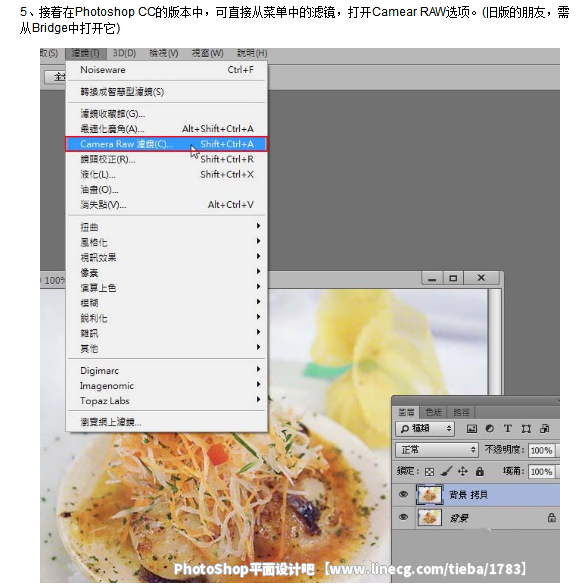582x588 pixels.
Task: Filter layers by smart object icon
Action: [x=544, y=429]
